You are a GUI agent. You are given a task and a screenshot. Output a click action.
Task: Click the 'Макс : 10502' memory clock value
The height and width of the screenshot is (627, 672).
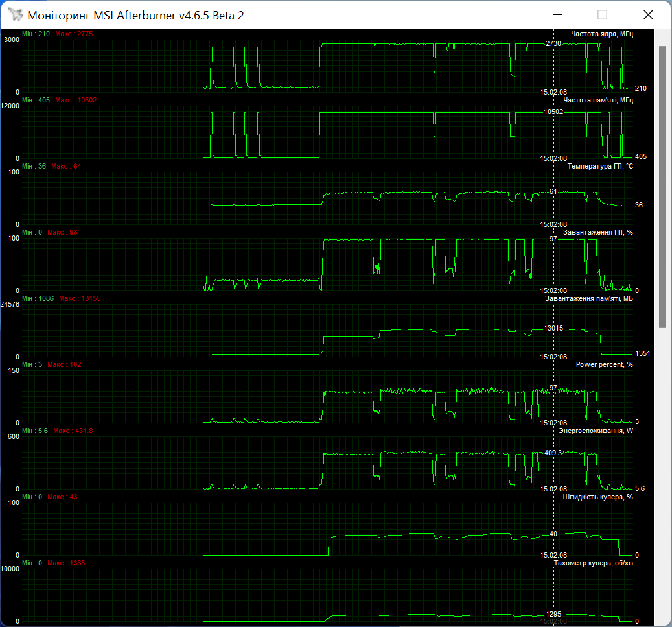(x=76, y=100)
